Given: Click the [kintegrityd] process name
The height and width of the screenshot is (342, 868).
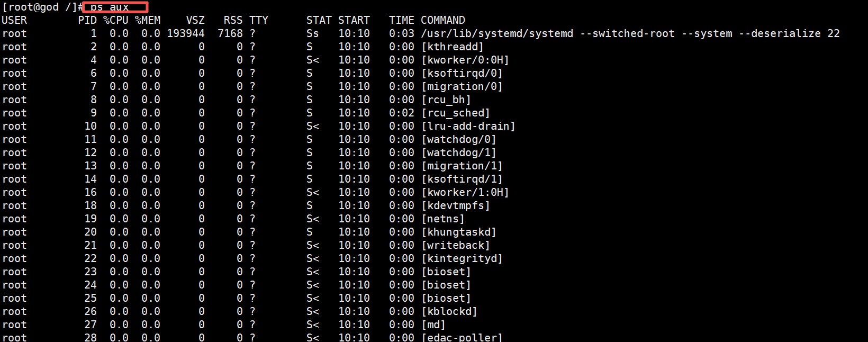Looking at the screenshot, I should point(462,258).
